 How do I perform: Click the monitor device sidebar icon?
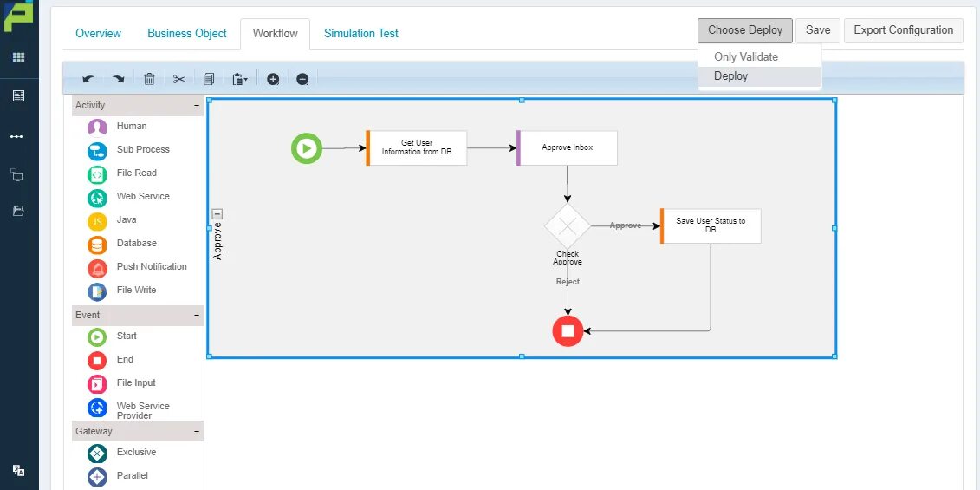16,174
